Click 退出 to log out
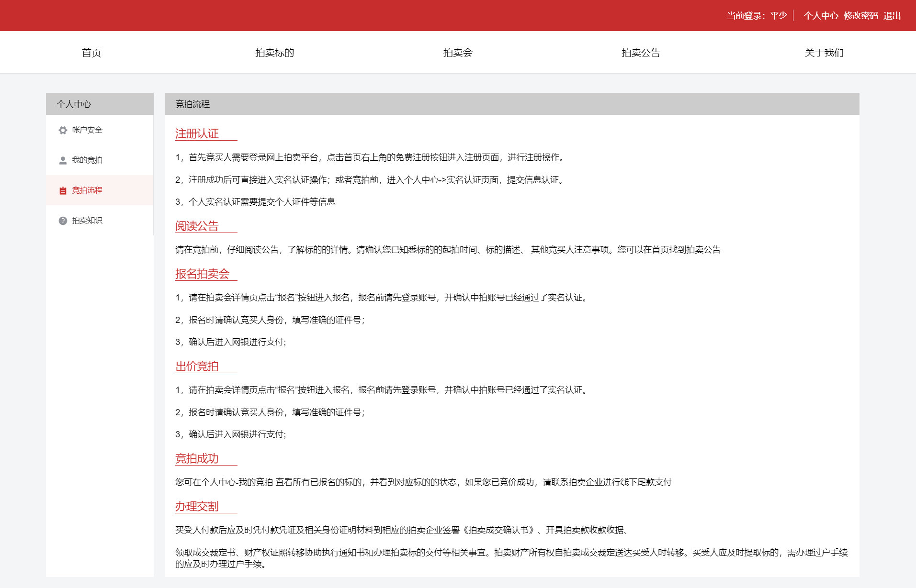Screen dimensions: 916x588 coord(892,16)
